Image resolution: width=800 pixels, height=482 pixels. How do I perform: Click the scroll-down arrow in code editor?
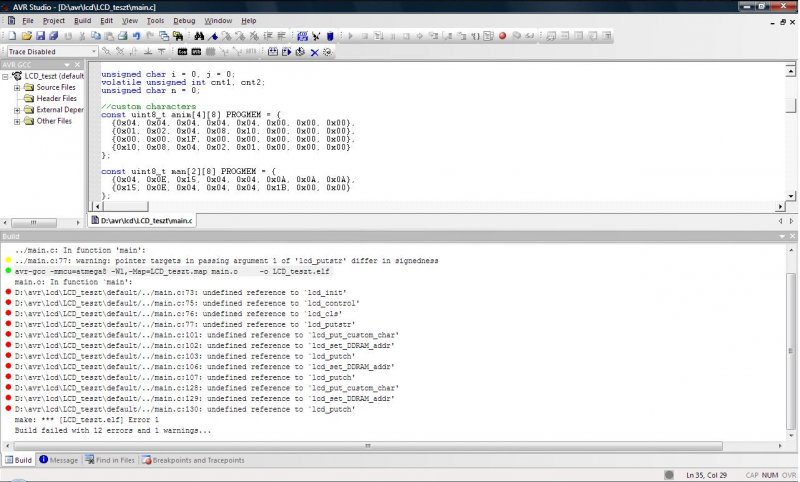pyautogui.click(x=791, y=196)
